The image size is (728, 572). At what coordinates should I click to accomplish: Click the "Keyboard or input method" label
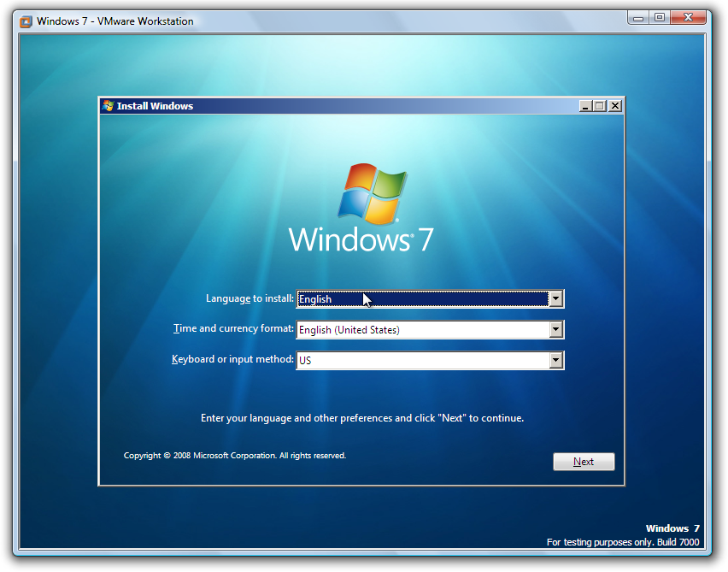pos(232,359)
